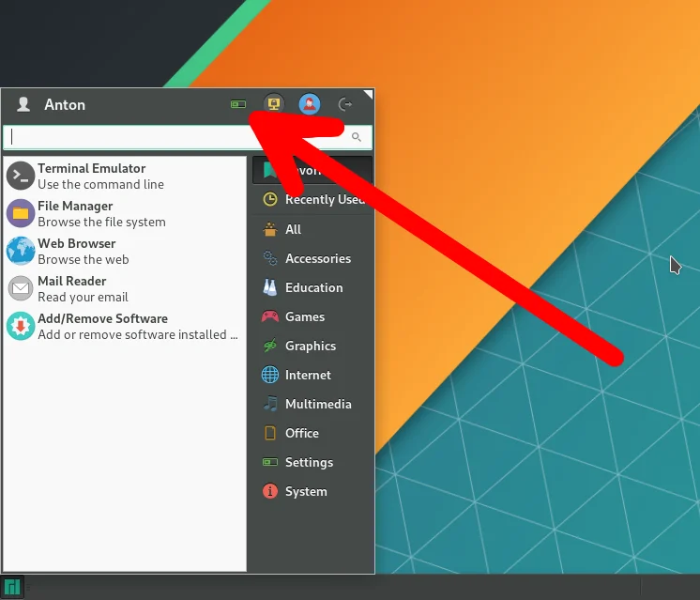The width and height of the screenshot is (700, 600).
Task: Open the Multimedia category
Action: tap(312, 404)
